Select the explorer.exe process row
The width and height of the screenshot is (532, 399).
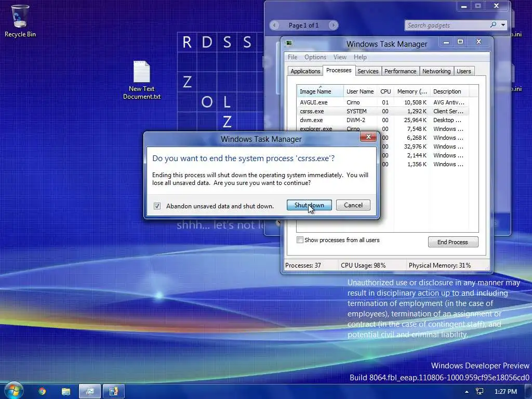point(382,129)
